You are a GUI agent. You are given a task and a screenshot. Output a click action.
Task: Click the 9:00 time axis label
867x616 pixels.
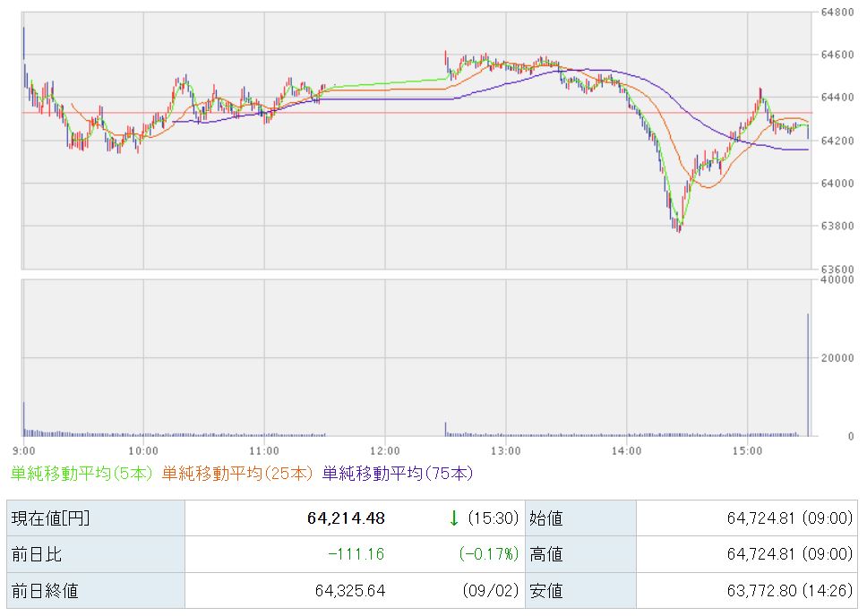pyautogui.click(x=23, y=450)
